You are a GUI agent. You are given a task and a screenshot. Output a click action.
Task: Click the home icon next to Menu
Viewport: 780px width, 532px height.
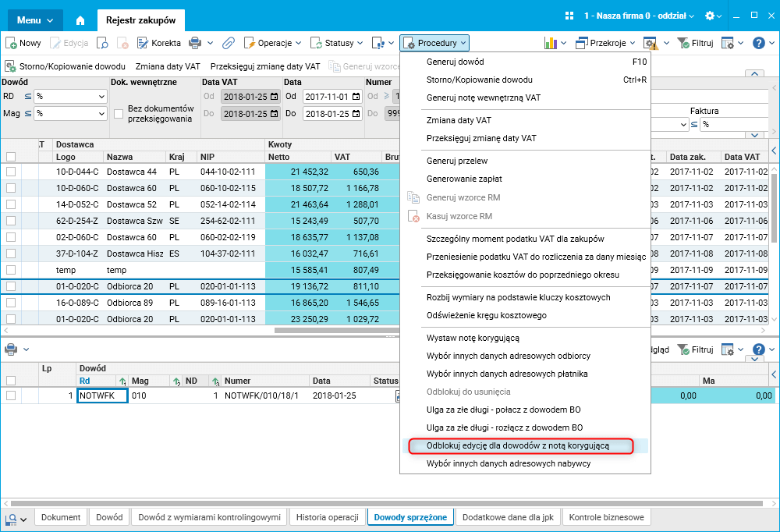pyautogui.click(x=80, y=20)
